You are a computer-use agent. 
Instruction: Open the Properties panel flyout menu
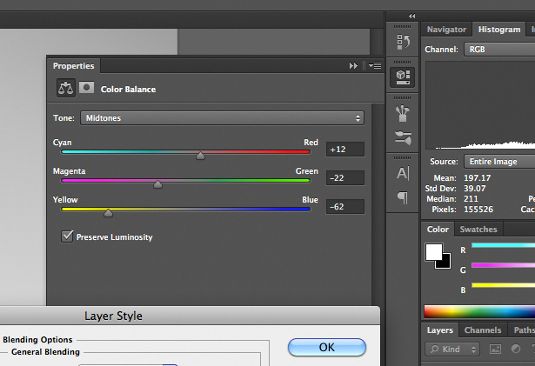point(375,66)
